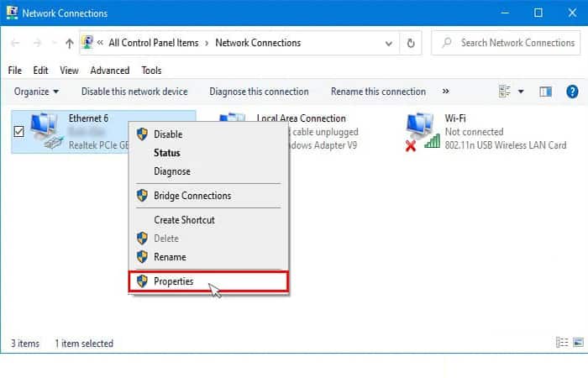Open the File menu

pos(14,71)
